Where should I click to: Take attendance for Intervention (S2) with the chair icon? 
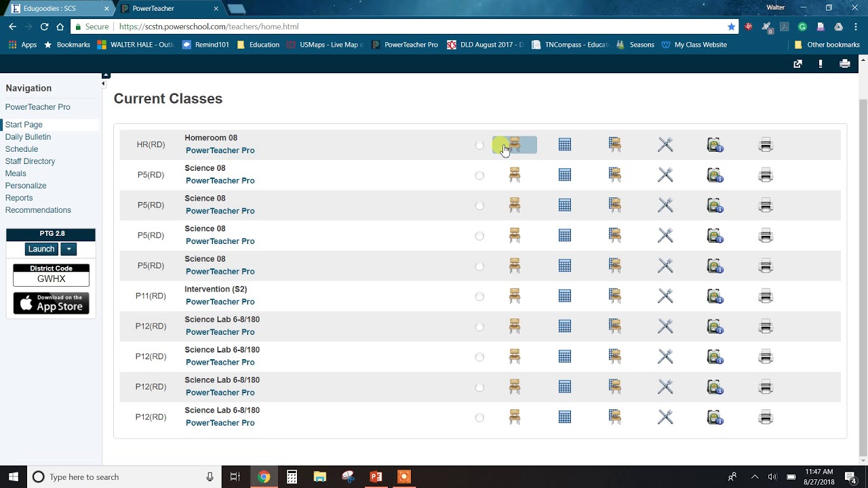(515, 296)
